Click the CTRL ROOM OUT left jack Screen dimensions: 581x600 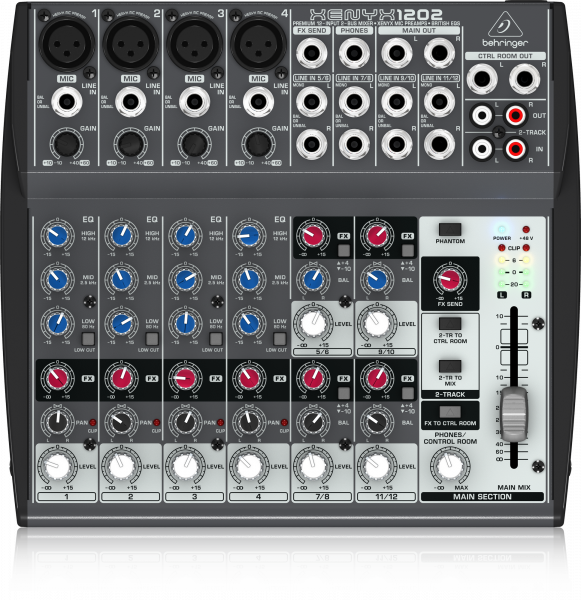coord(482,79)
